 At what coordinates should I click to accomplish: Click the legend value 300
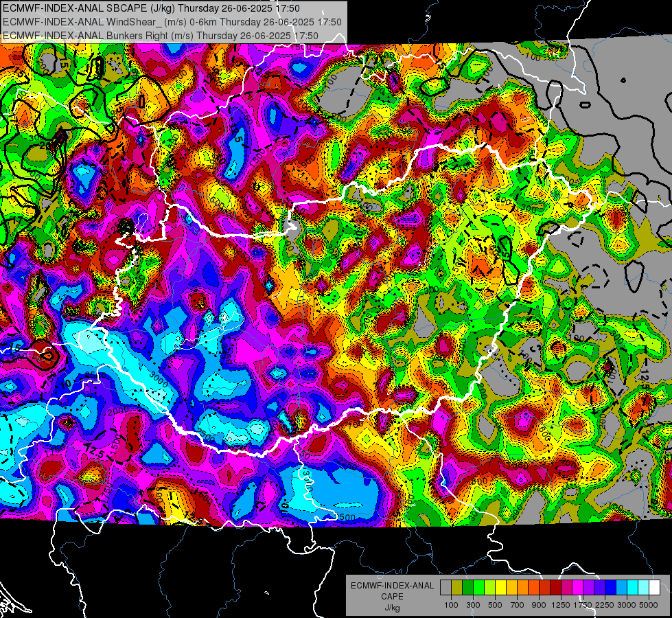pyautogui.click(x=473, y=605)
